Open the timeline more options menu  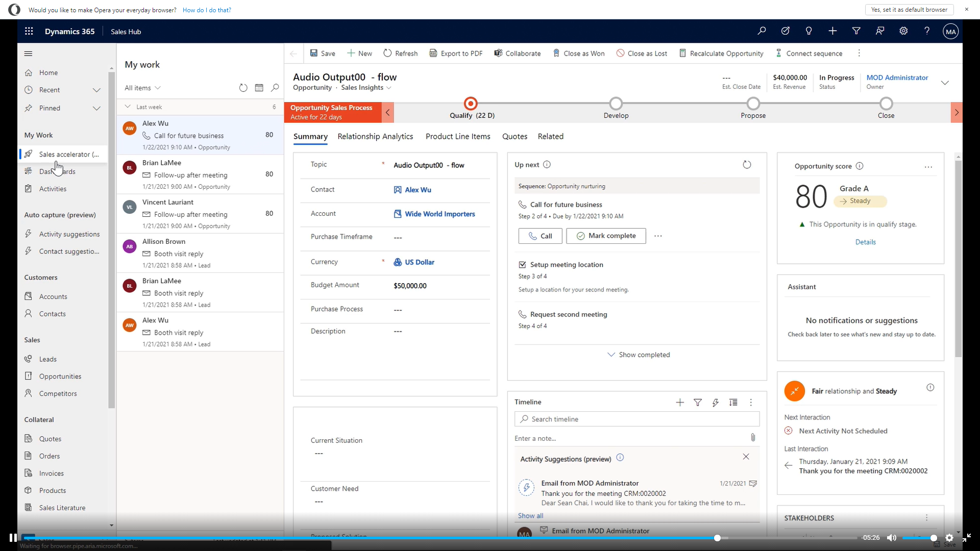751,403
